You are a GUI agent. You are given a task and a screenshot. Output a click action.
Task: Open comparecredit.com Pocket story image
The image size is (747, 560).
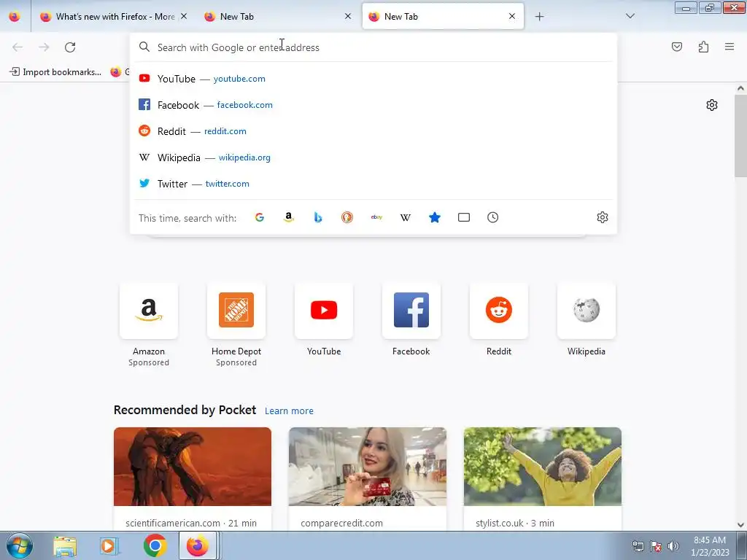(x=368, y=467)
